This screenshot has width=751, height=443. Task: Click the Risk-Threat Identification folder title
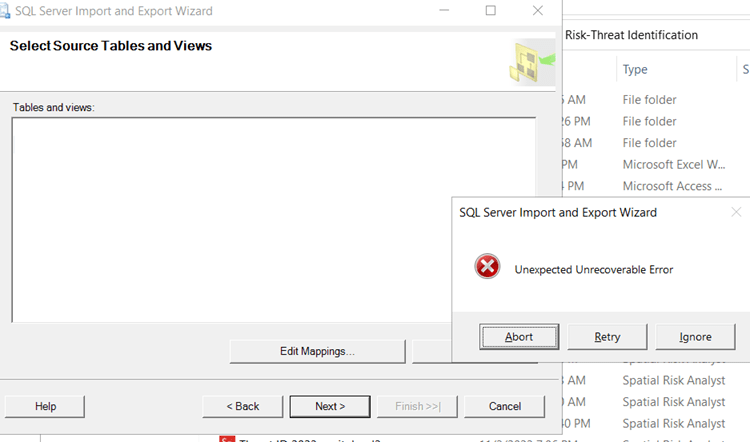(x=631, y=35)
